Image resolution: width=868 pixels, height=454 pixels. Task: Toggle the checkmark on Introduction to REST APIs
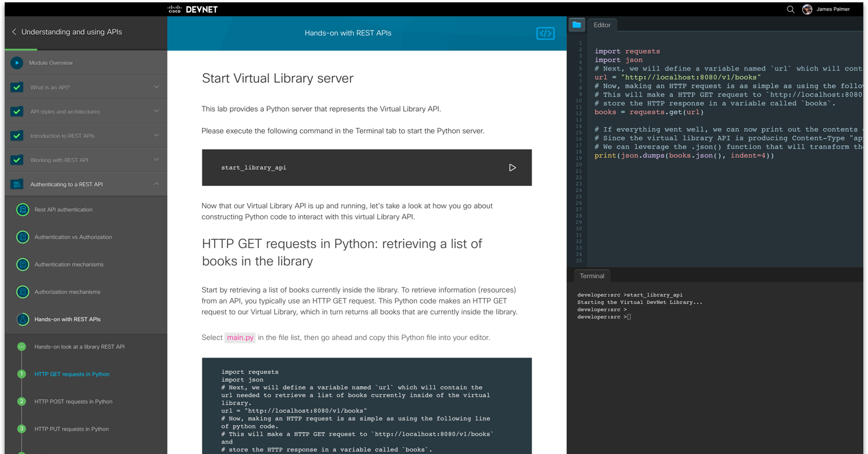pyautogui.click(x=16, y=135)
